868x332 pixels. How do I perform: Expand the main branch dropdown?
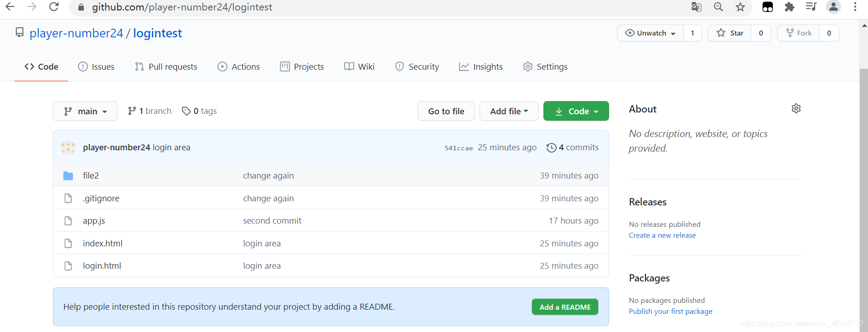pyautogui.click(x=85, y=111)
